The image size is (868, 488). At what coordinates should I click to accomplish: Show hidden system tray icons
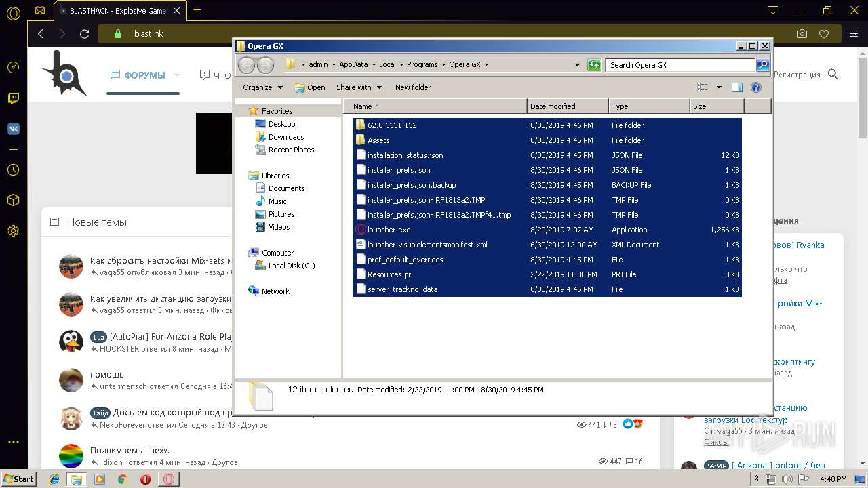[757, 479]
